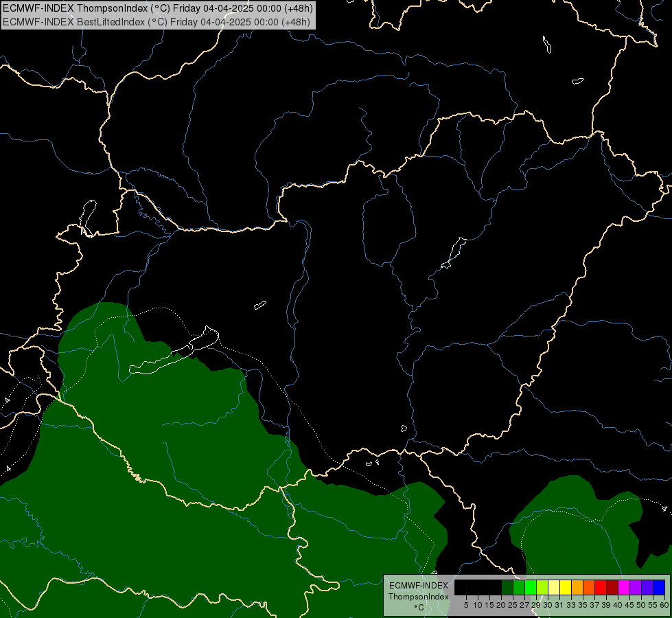
Task: Click the legend scale value '5'
Action: tap(466, 605)
